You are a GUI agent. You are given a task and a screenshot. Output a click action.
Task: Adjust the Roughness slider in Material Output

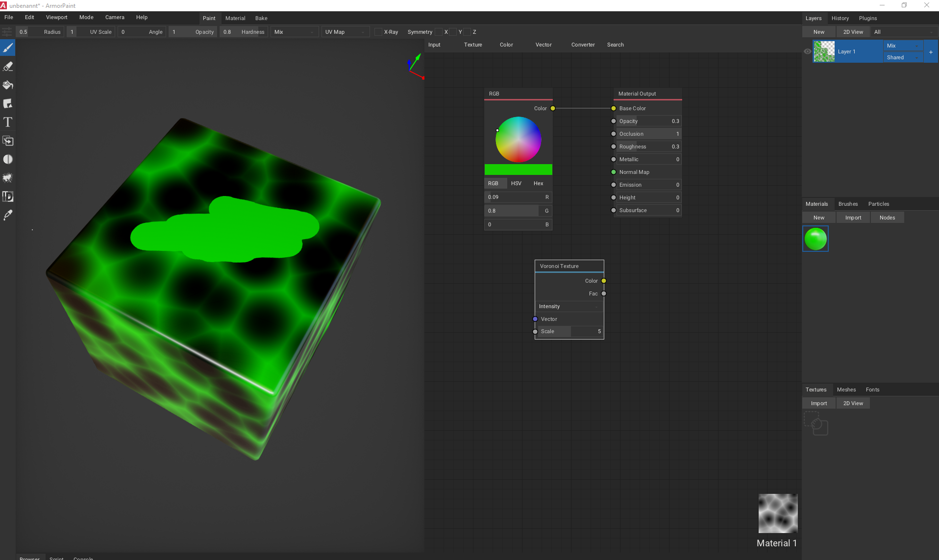click(x=648, y=147)
